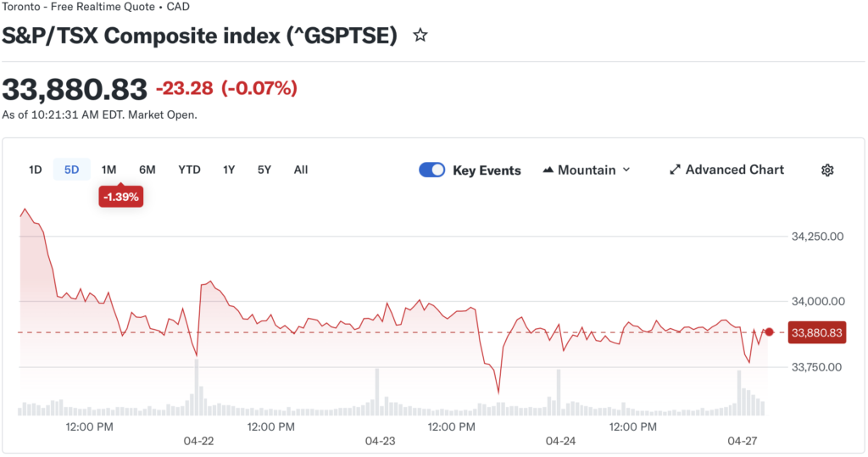Click the 04-23 date marker on timeline
The height and width of the screenshot is (457, 868).
381,441
